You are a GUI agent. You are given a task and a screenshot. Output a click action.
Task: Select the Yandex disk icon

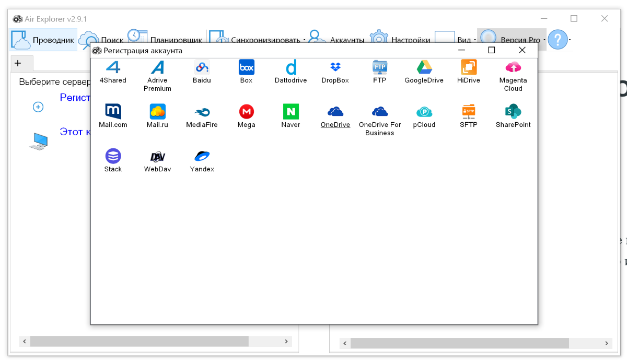click(x=202, y=156)
